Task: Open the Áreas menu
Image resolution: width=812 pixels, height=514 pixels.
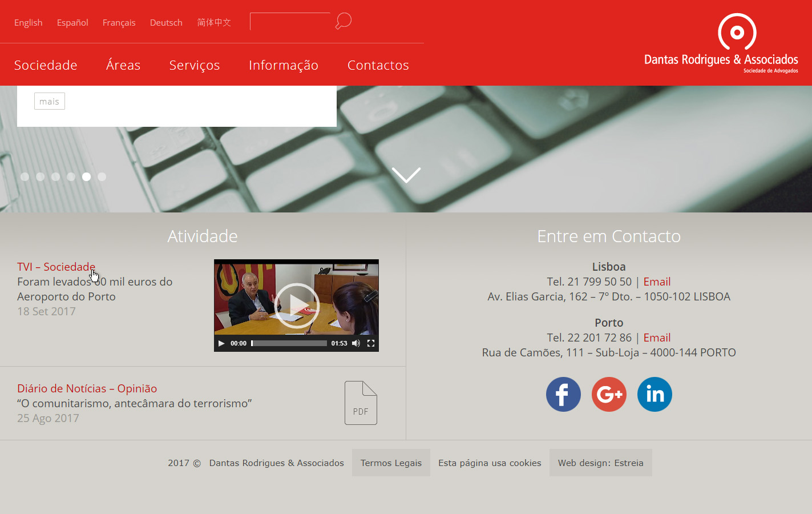Action: (x=123, y=65)
